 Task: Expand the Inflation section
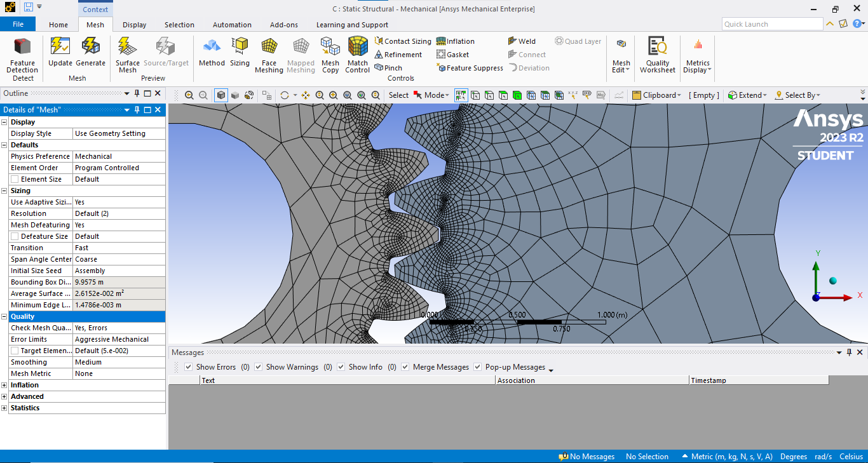(x=4, y=385)
